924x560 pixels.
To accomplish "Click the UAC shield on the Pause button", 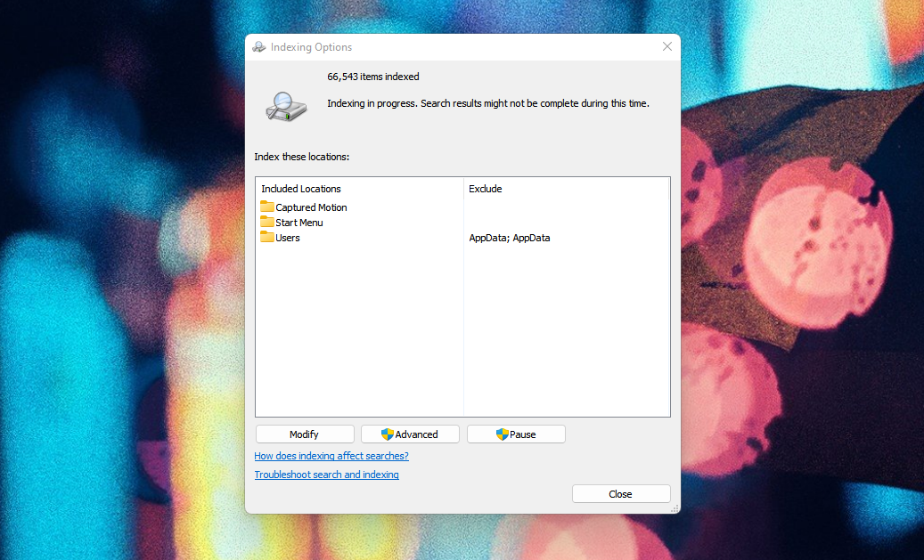I will (x=500, y=434).
